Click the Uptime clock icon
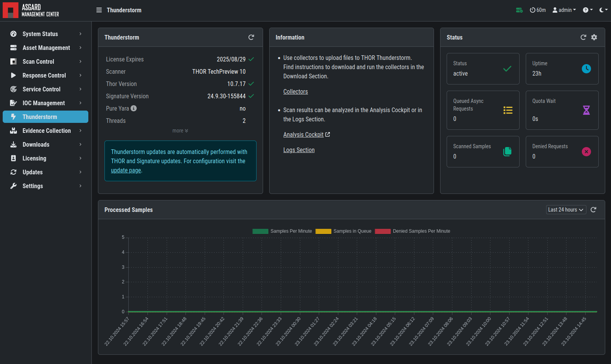The width and height of the screenshot is (611, 364). coord(586,69)
